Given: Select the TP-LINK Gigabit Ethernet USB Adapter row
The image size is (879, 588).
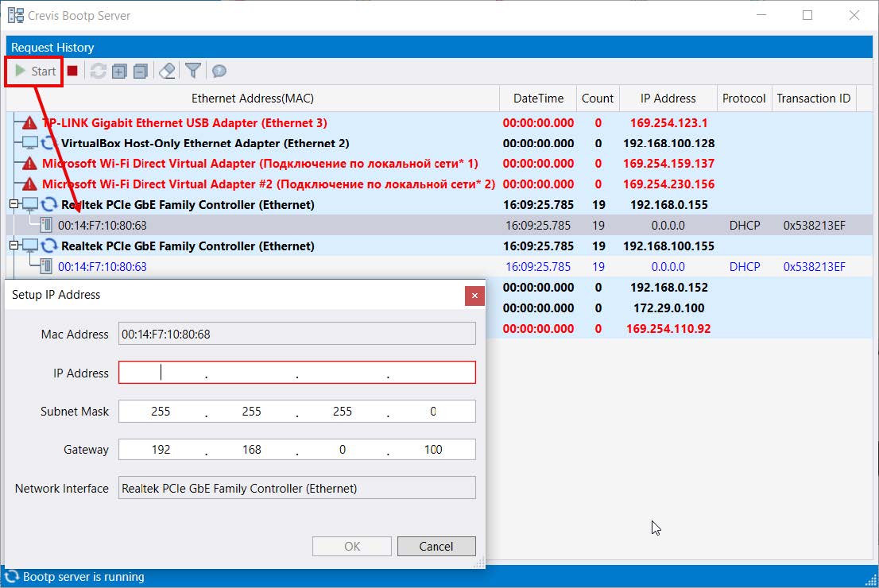Looking at the screenshot, I should coord(439,122).
